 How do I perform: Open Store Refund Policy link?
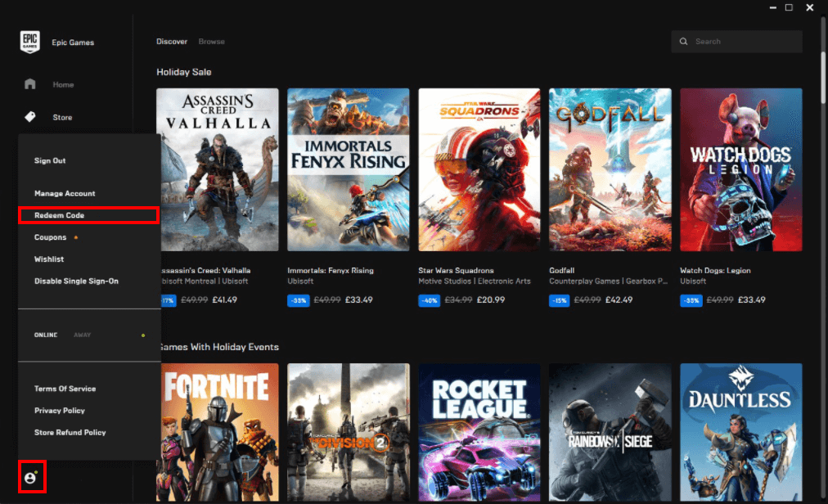click(70, 432)
